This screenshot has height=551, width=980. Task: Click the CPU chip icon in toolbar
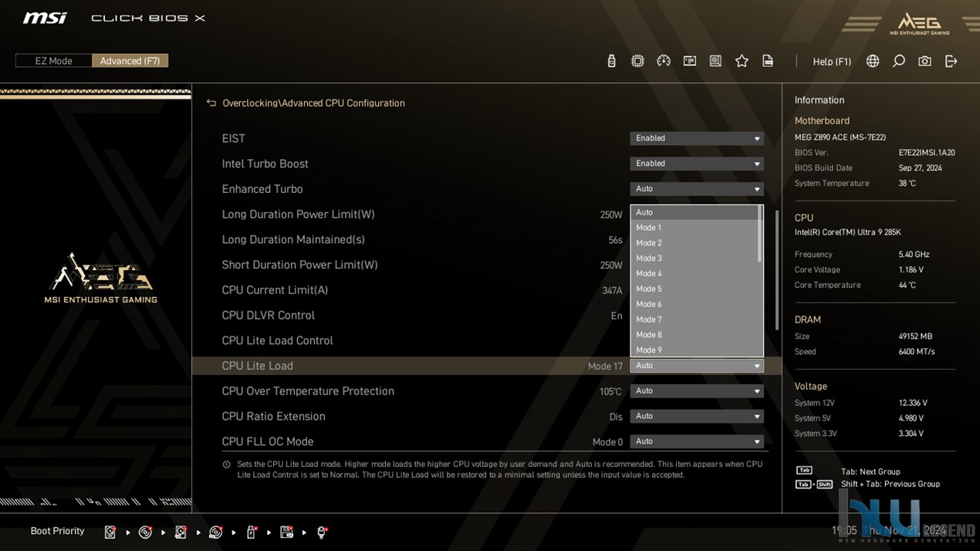[637, 61]
